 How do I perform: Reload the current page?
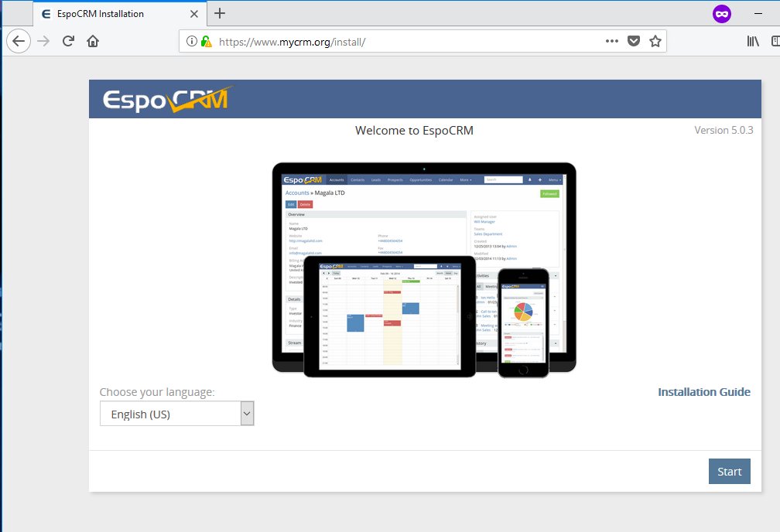pyautogui.click(x=68, y=41)
